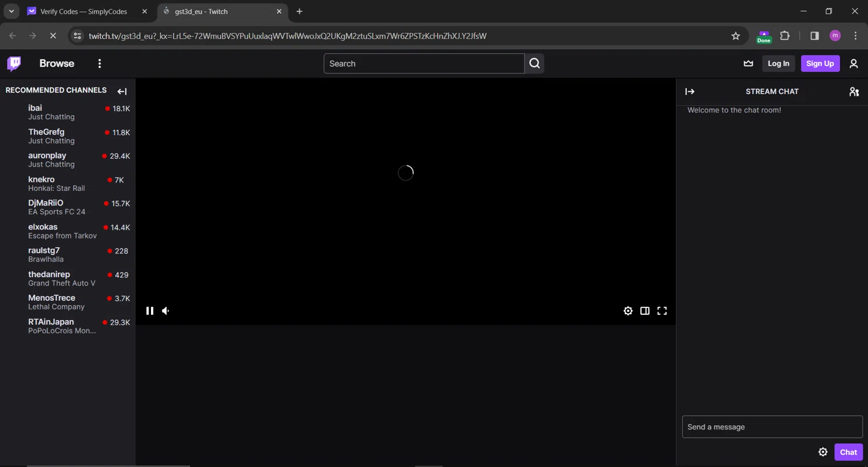This screenshot has width=868, height=467.
Task: Mute the video player volume
Action: (166, 311)
